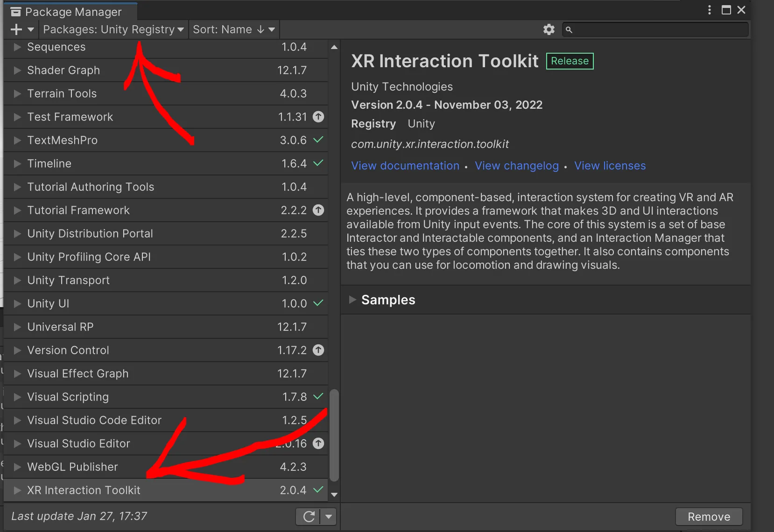Click the Version 2.0.4 - November 03, 2022 text
This screenshot has width=774, height=532.
click(447, 105)
